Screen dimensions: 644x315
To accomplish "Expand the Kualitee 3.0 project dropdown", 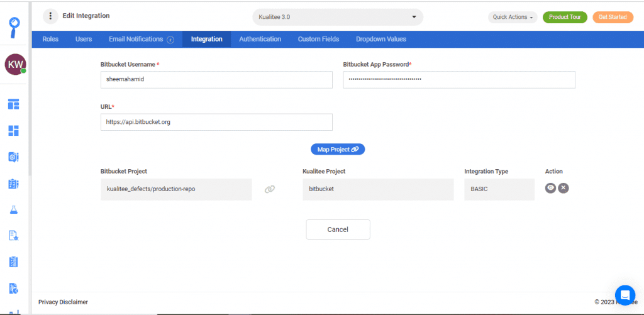I will pyautogui.click(x=338, y=17).
